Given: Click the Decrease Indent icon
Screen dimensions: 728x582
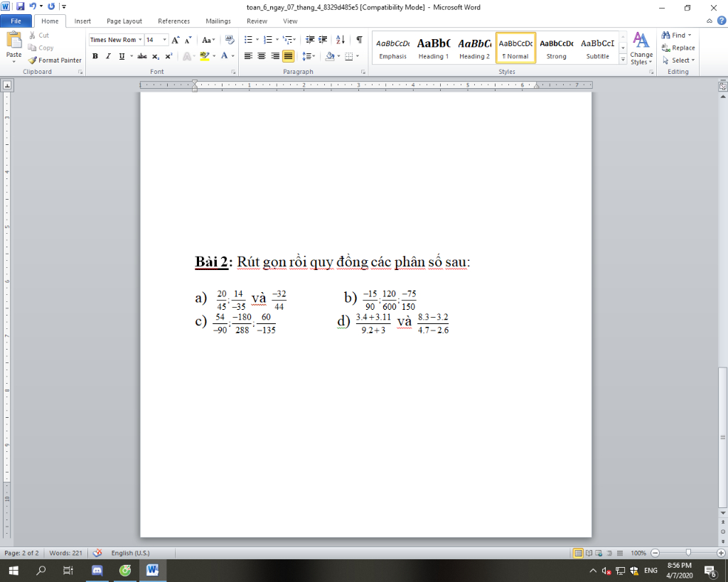Looking at the screenshot, I should (310, 40).
